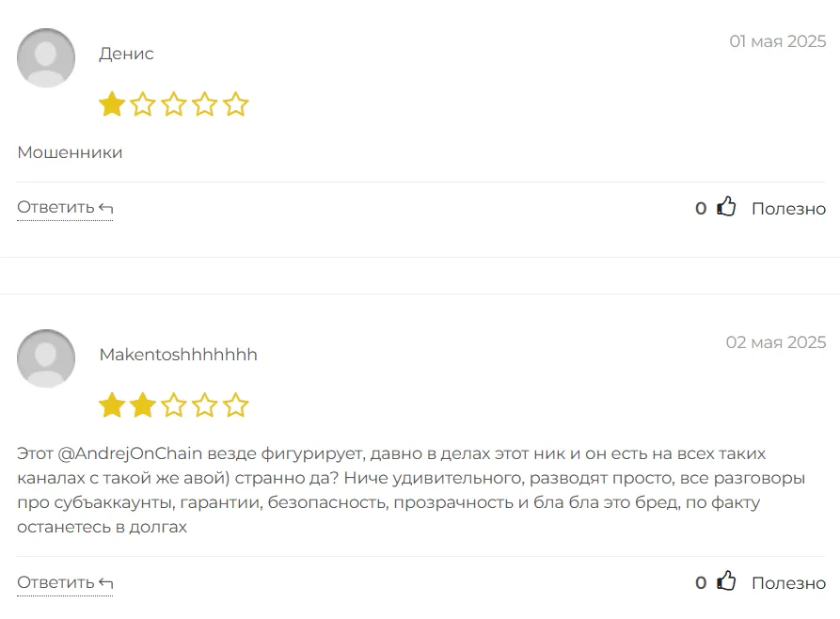Mark Makentoshhhhhhh's review as Полезно
840x619 pixels.
(788, 583)
